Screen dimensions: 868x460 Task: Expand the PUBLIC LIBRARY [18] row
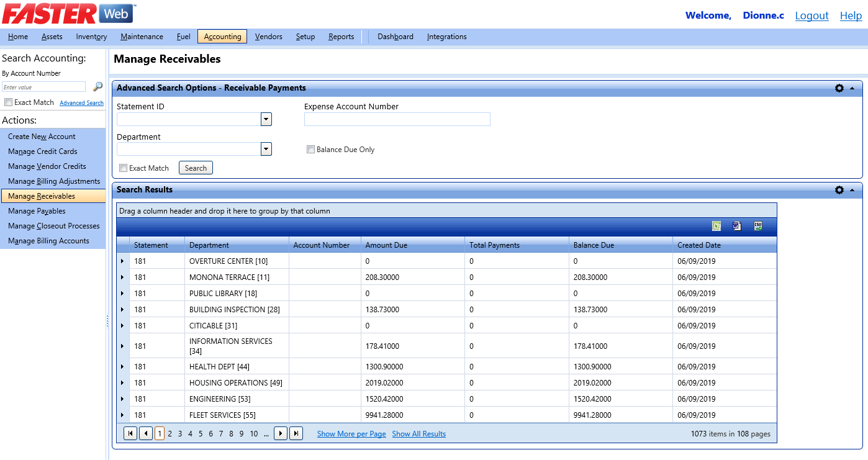coord(122,294)
